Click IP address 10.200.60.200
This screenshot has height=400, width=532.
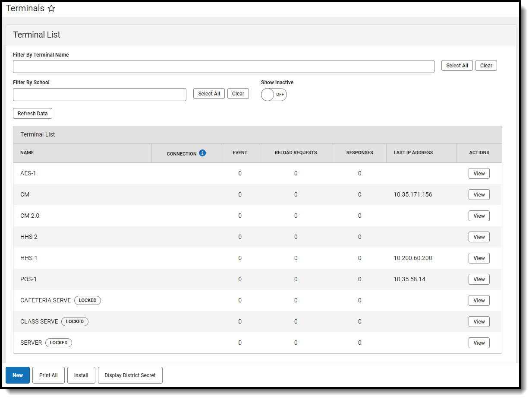pos(413,258)
